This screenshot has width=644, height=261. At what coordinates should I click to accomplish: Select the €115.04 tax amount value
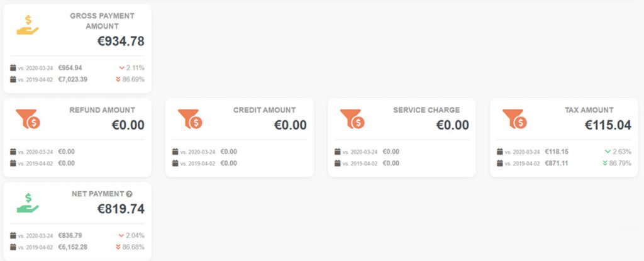coord(608,125)
